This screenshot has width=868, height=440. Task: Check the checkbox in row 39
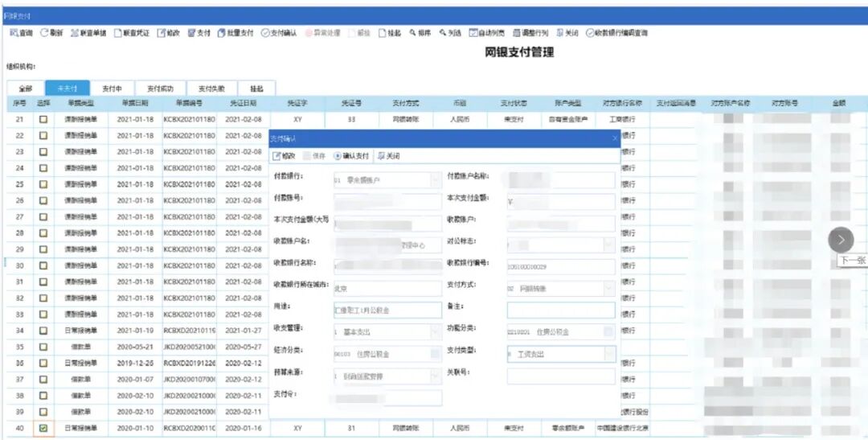point(43,412)
